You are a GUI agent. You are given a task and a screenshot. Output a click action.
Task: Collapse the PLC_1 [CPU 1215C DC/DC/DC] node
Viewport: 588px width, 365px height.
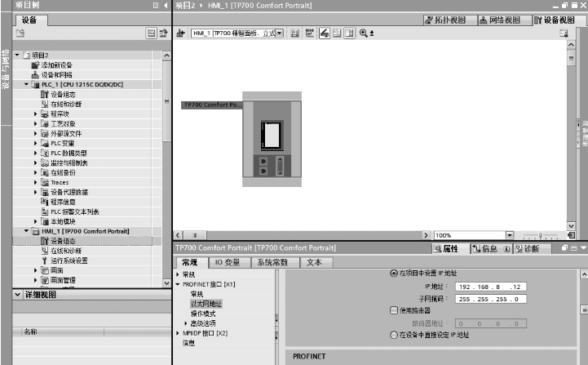pos(26,84)
